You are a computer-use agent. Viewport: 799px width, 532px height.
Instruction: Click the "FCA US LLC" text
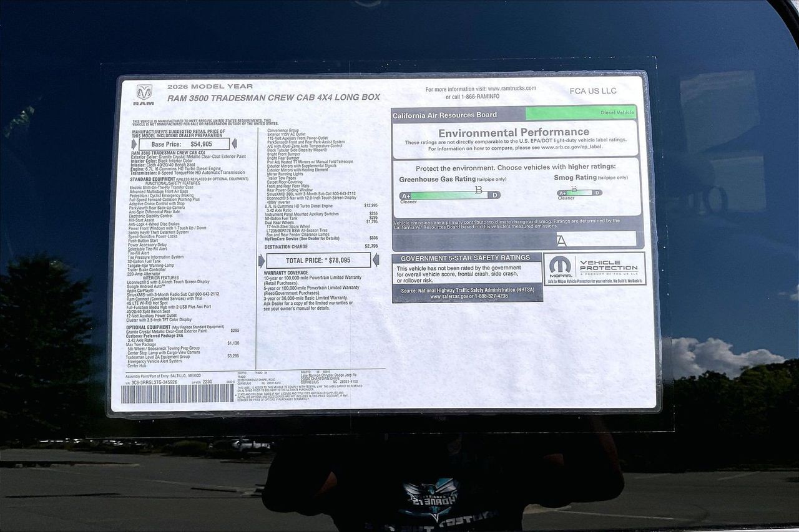tap(593, 91)
